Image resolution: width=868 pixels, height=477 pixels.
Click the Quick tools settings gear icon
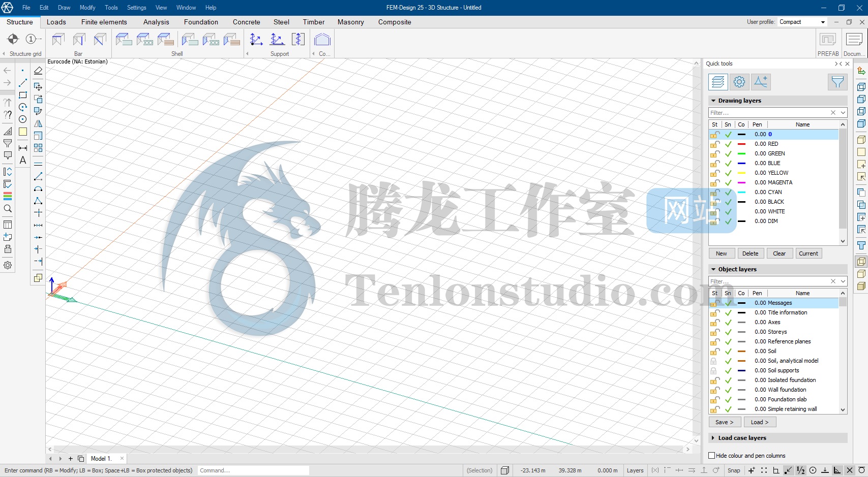(x=739, y=82)
